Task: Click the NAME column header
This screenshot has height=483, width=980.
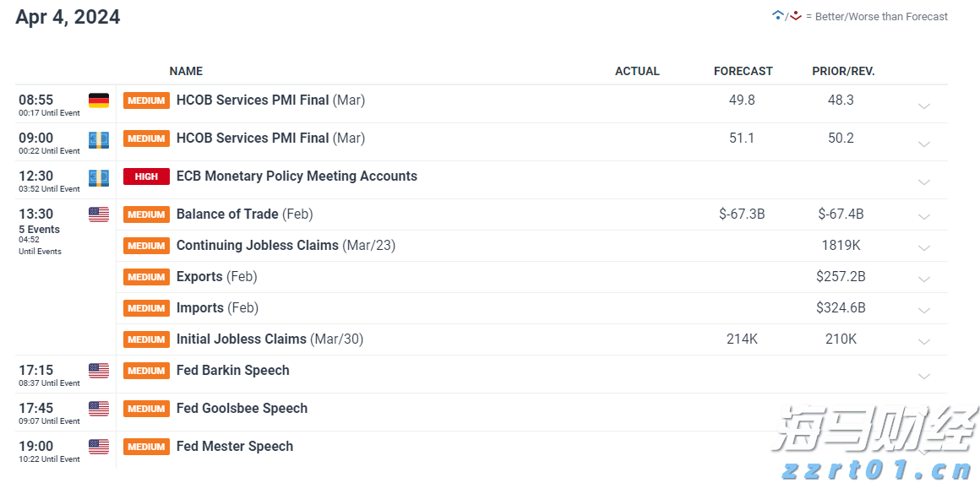Action: (x=186, y=71)
